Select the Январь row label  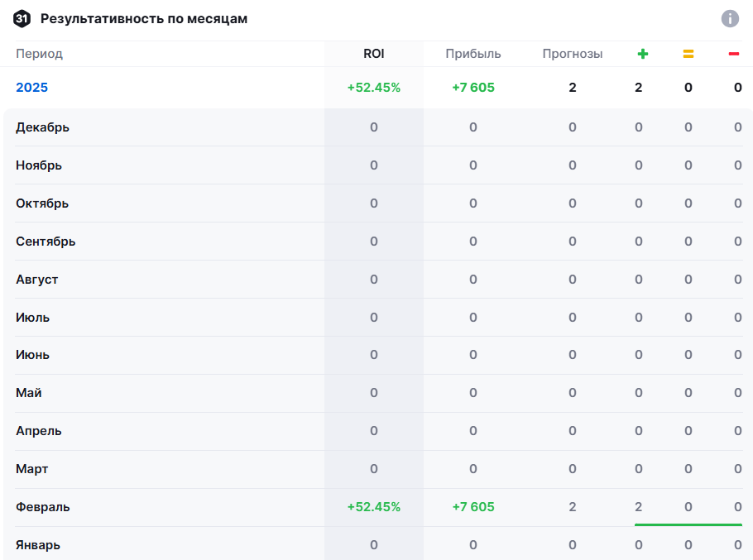(x=38, y=545)
